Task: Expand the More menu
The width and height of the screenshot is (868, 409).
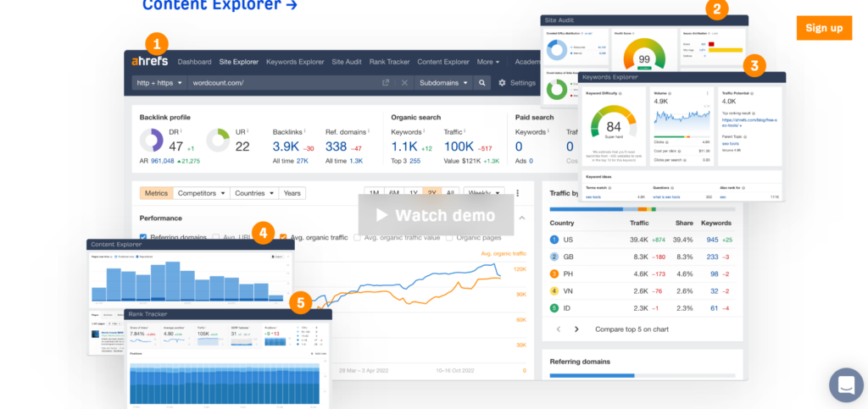Action: pos(488,62)
